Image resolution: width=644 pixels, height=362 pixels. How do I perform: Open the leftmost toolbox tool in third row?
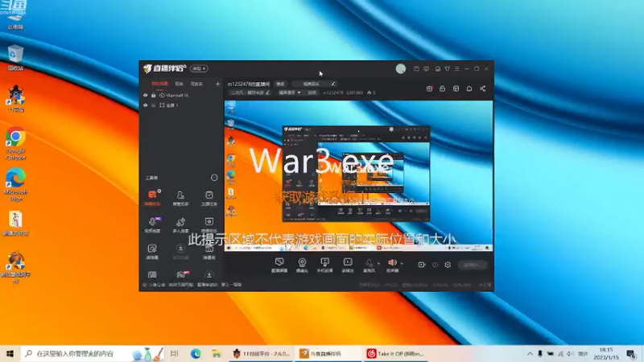(152, 252)
